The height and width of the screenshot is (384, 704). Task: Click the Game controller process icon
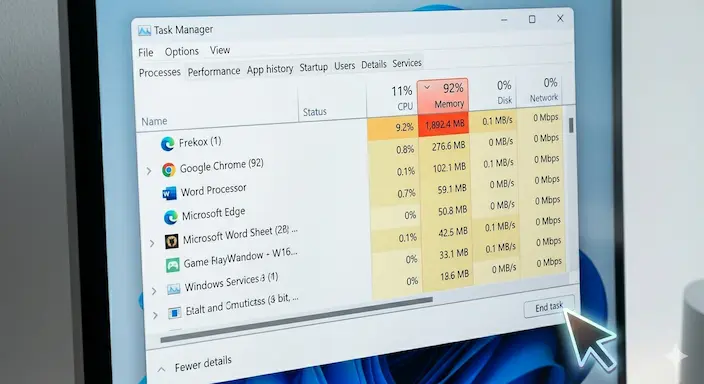coord(173,265)
